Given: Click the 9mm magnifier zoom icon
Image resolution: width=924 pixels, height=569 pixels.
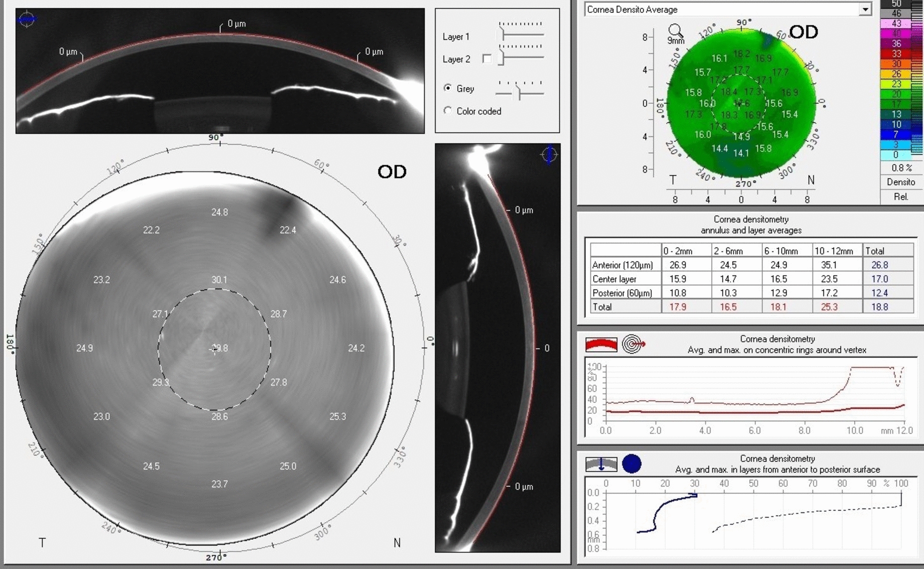Looking at the screenshot, I should [676, 34].
